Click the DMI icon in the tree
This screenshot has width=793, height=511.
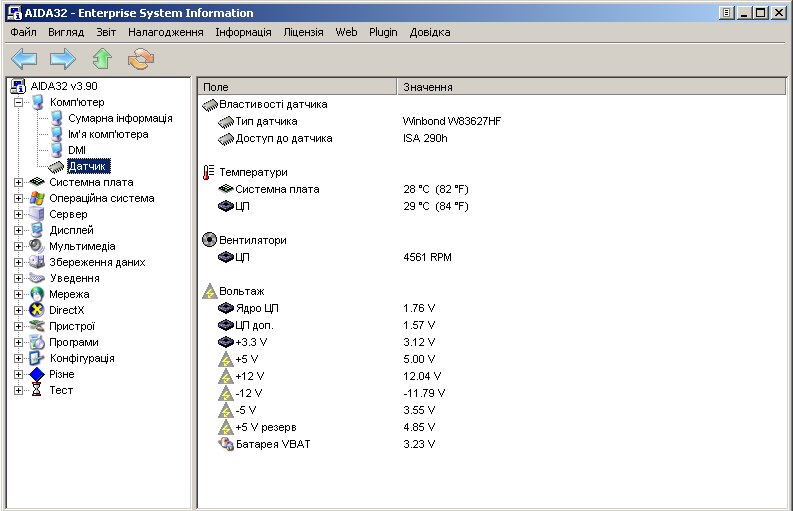57,150
